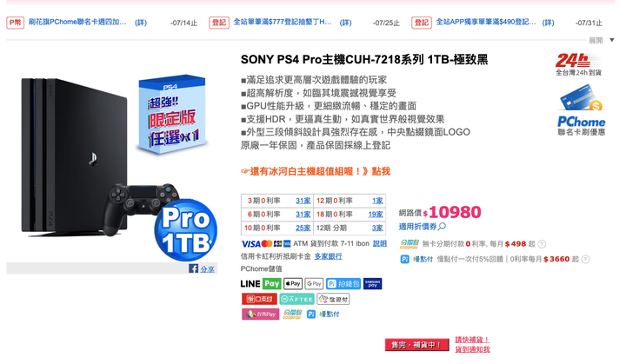Click help icon beside $3660 offer

[585, 260]
